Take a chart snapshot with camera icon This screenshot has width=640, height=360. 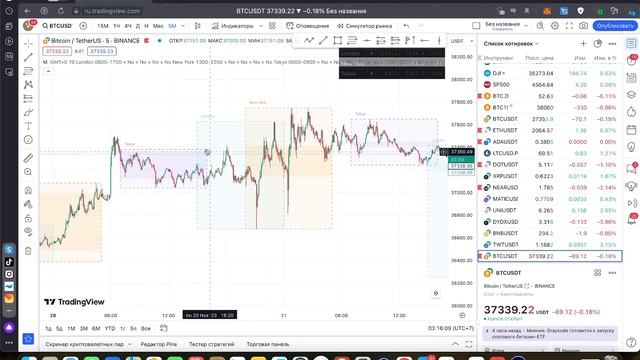(584, 26)
